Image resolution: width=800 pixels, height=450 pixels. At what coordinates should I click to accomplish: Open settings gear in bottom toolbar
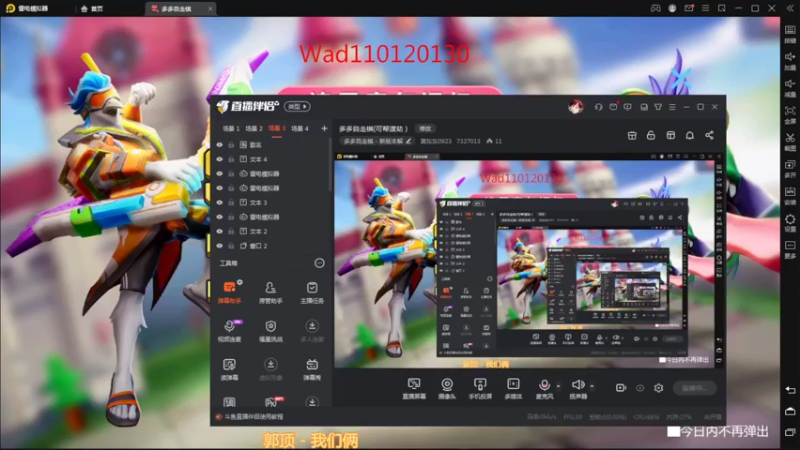pyautogui.click(x=659, y=388)
